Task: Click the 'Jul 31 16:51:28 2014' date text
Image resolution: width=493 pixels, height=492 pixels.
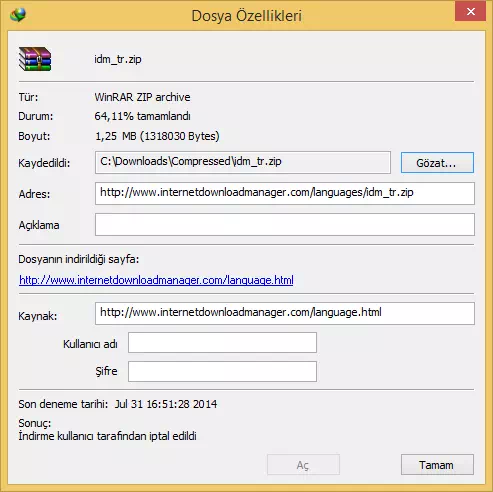Action: click(166, 404)
